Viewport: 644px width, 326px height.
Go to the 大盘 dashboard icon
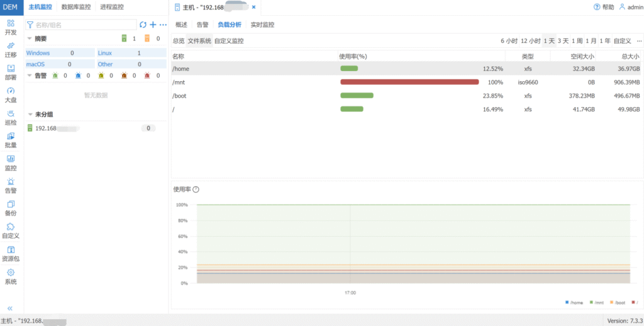tap(11, 94)
